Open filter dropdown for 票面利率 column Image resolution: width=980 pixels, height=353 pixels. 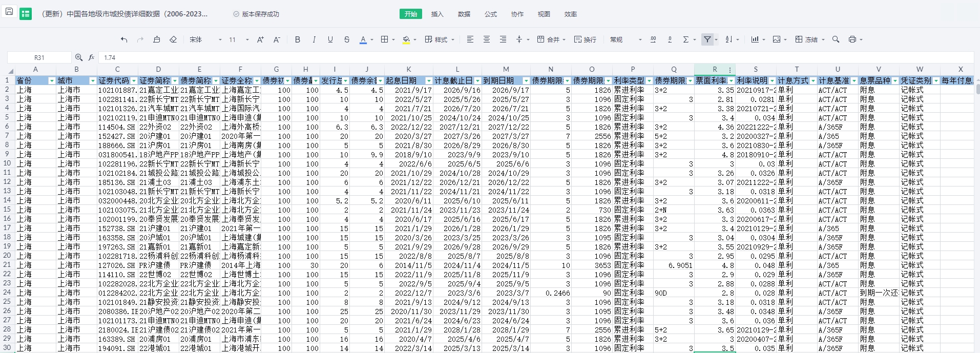tap(731, 81)
